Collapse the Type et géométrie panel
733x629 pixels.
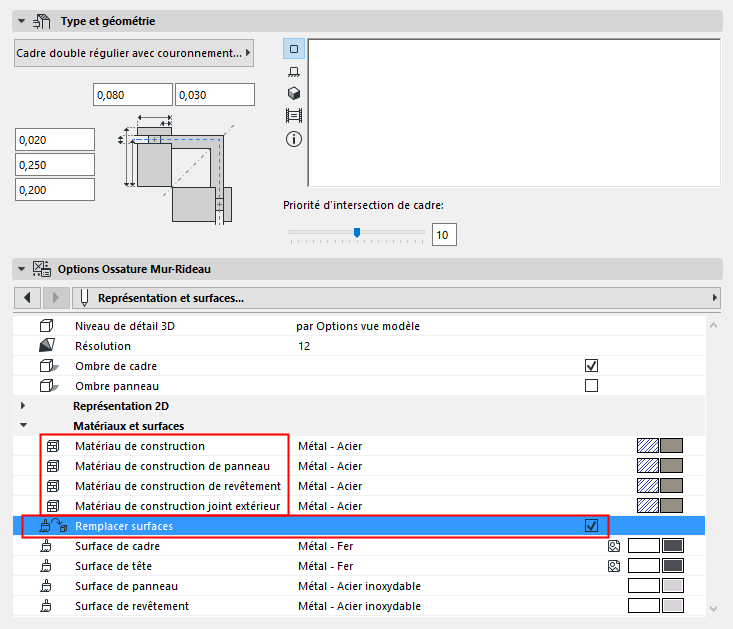point(21,21)
